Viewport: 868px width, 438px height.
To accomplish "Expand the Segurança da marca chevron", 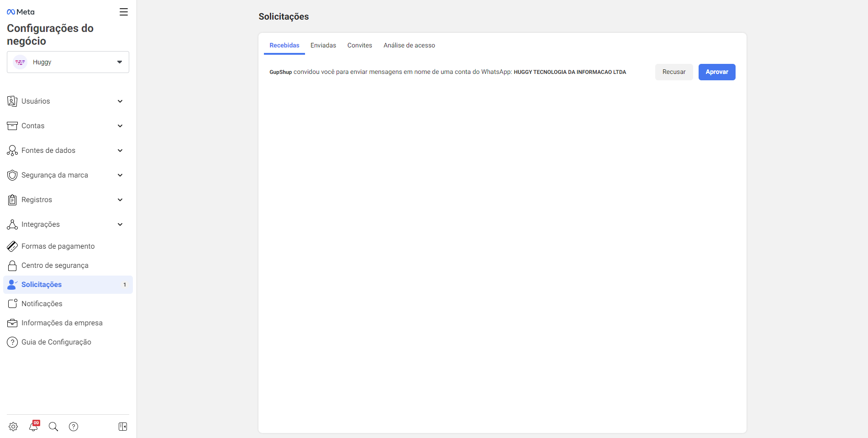I will click(120, 175).
